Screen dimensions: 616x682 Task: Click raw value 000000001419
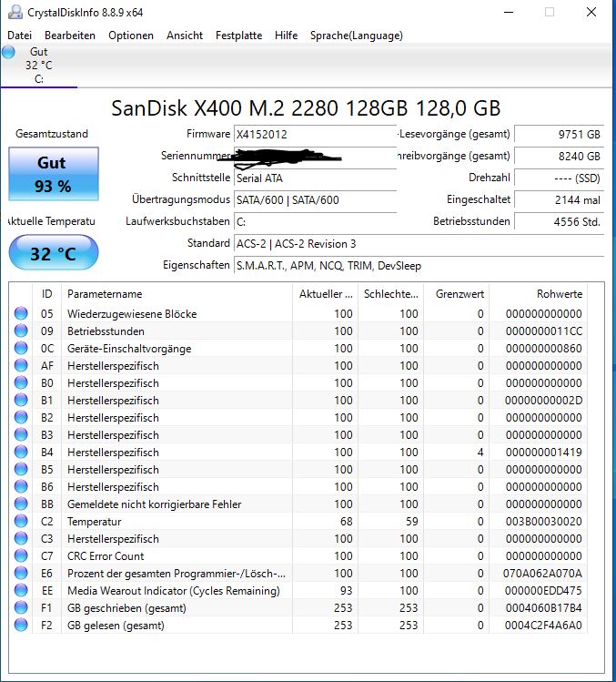544,453
